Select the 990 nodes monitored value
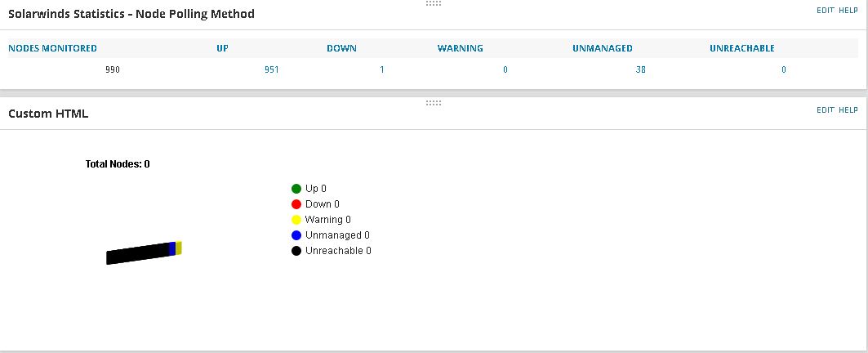Viewport: 868px width, 353px height. pyautogui.click(x=113, y=69)
